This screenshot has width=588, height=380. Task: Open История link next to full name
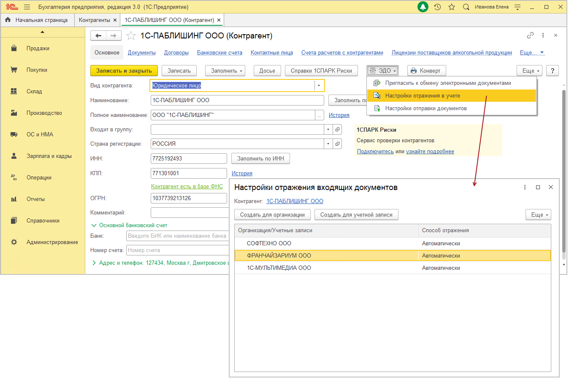click(x=339, y=115)
